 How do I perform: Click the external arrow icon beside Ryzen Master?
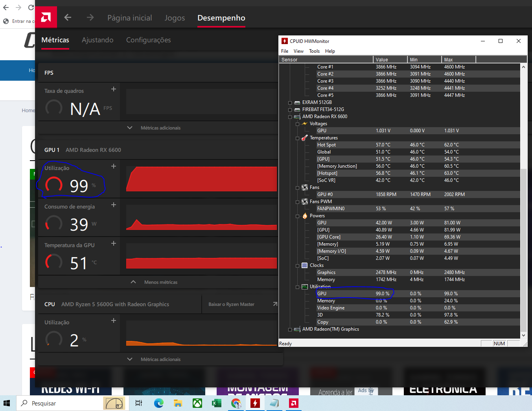point(275,304)
